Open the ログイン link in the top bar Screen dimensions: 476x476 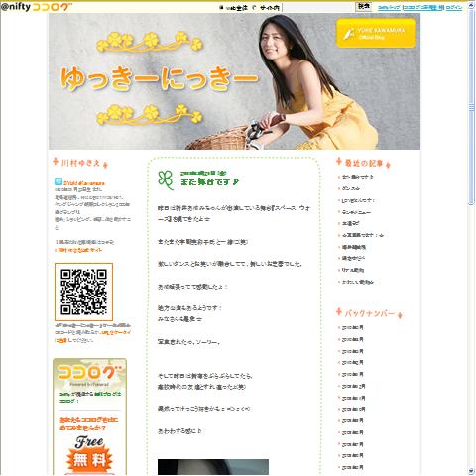[x=454, y=7]
